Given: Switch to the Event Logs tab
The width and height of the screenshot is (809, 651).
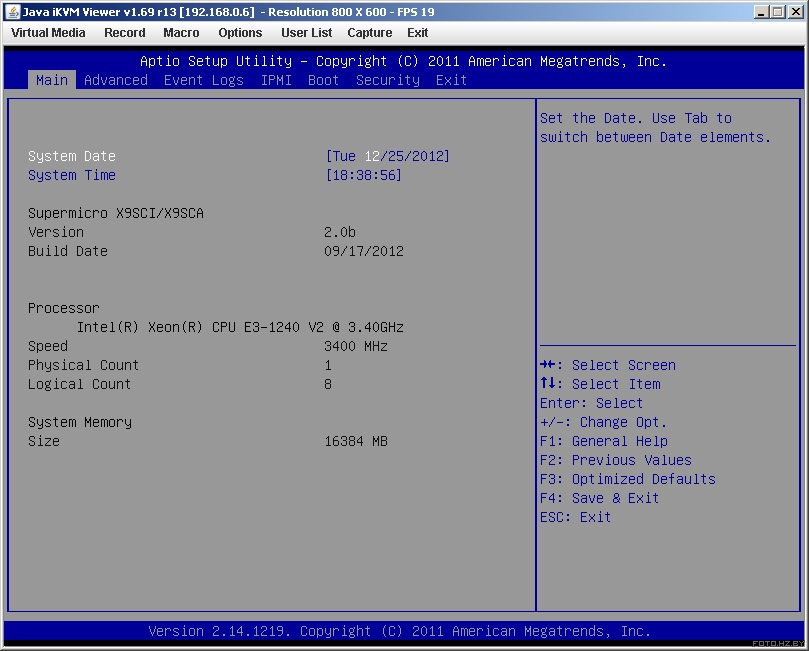Looking at the screenshot, I should point(203,80).
